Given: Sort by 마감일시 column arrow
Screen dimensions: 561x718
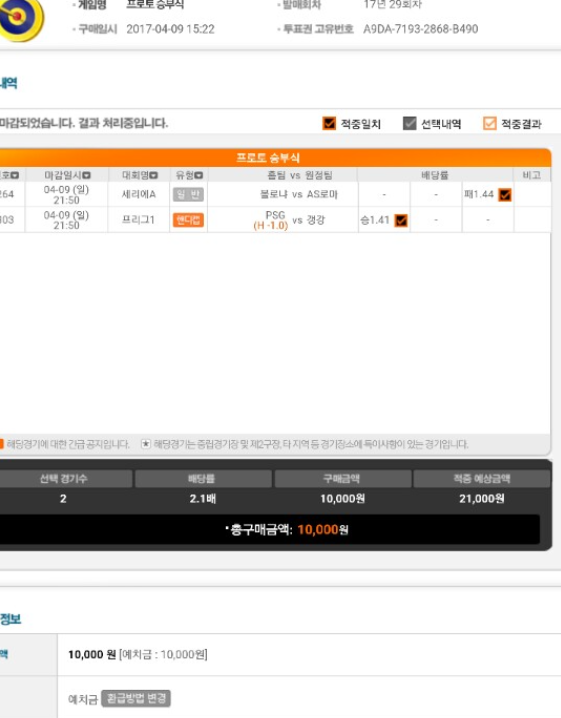Looking at the screenshot, I should [87, 175].
